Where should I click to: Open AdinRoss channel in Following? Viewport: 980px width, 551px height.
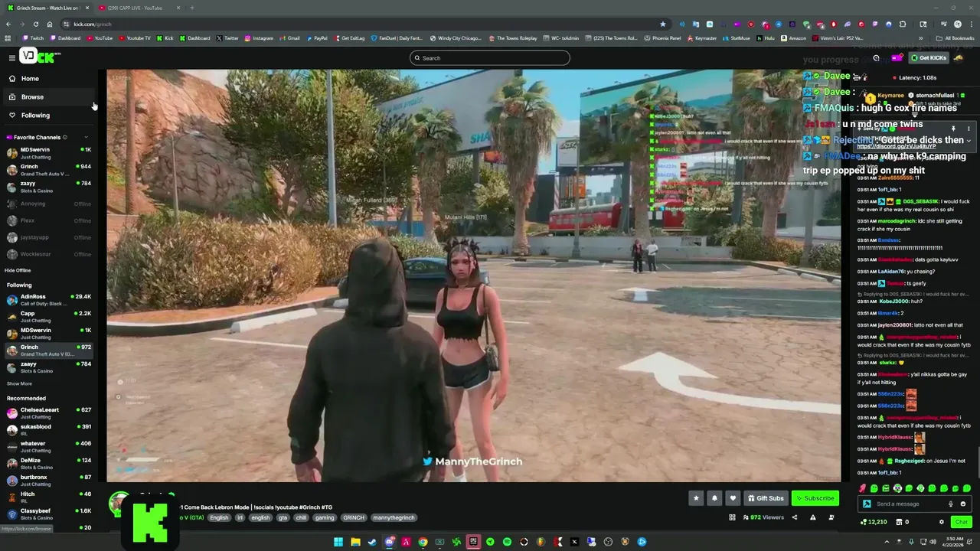click(48, 299)
